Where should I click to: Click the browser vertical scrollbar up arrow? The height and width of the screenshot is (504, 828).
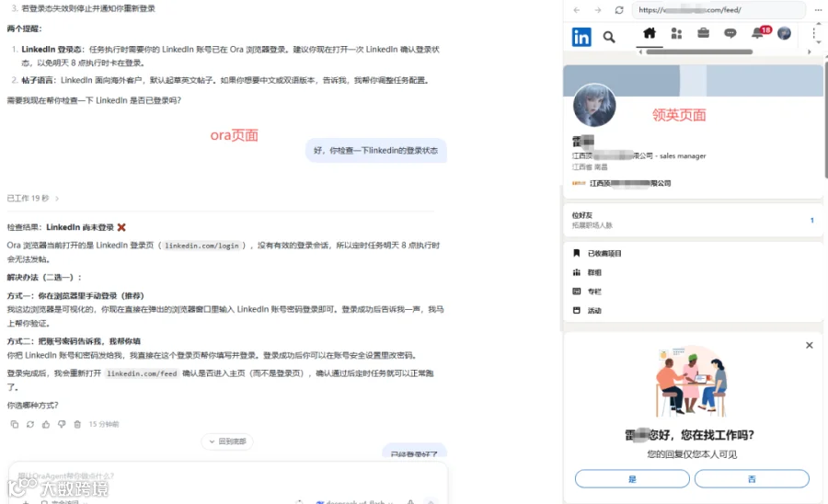[820, 24]
